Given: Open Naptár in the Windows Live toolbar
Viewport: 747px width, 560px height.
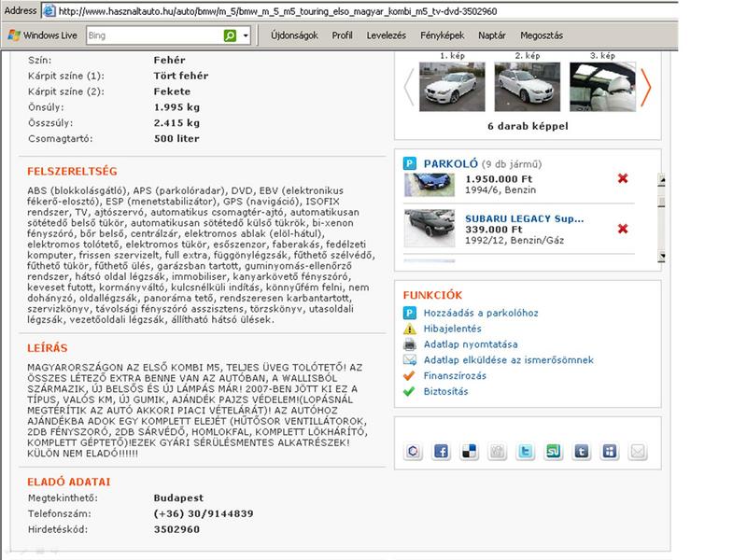Looking at the screenshot, I should (x=492, y=35).
